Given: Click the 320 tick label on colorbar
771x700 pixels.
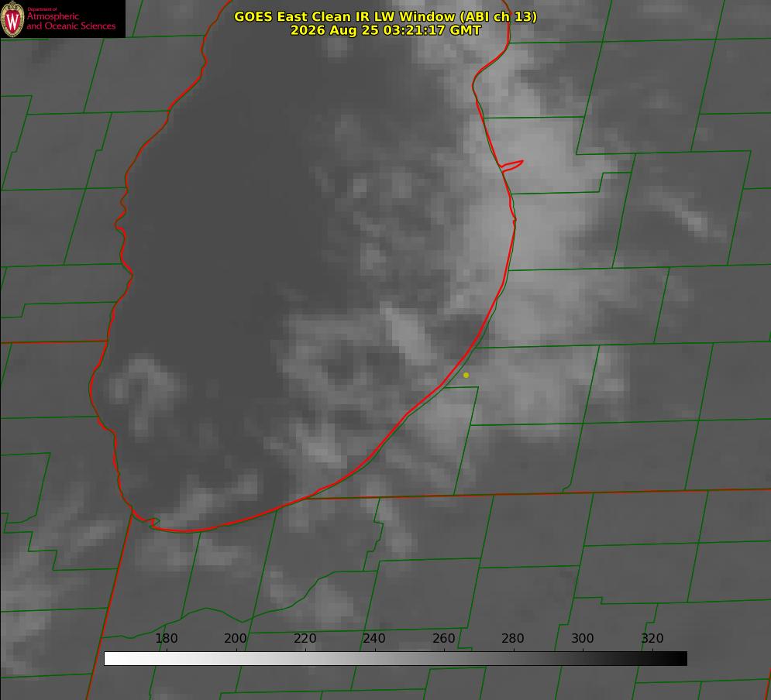Looking at the screenshot, I should 652,638.
